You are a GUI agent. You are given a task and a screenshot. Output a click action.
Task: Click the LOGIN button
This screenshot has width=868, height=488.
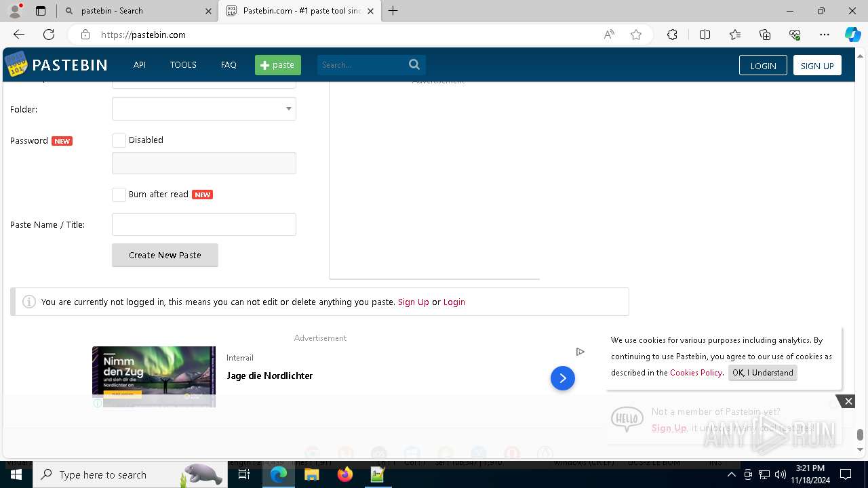pos(763,65)
